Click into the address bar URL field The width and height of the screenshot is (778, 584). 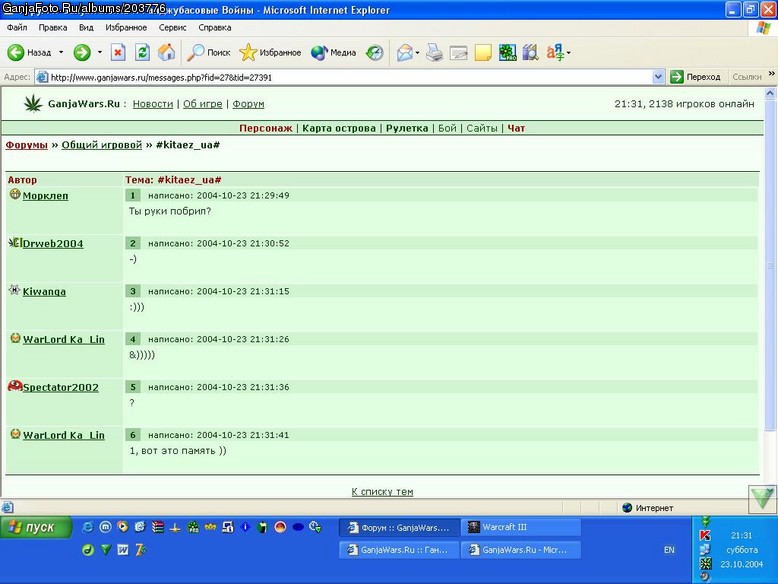tap(343, 77)
